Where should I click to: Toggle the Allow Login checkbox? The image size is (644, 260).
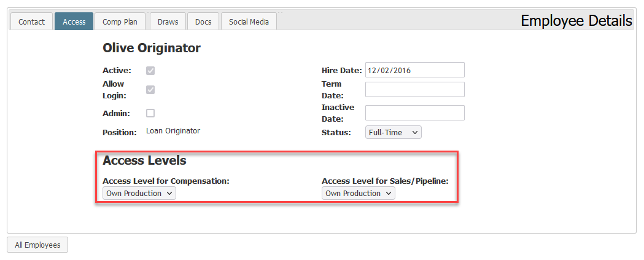point(150,90)
